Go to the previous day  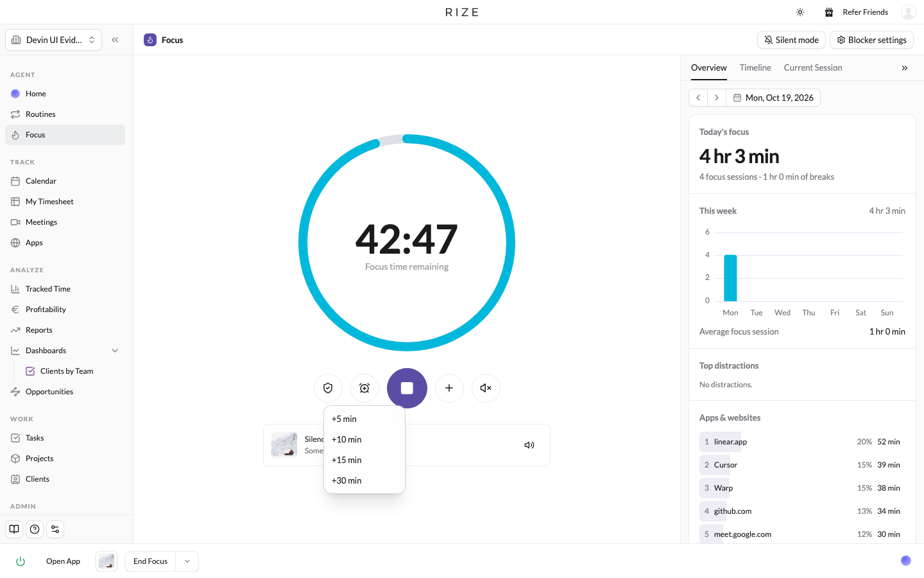[x=698, y=98]
